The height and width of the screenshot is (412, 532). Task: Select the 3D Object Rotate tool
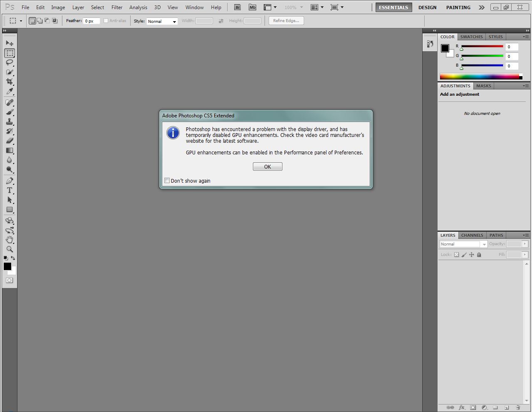pyautogui.click(x=10, y=221)
